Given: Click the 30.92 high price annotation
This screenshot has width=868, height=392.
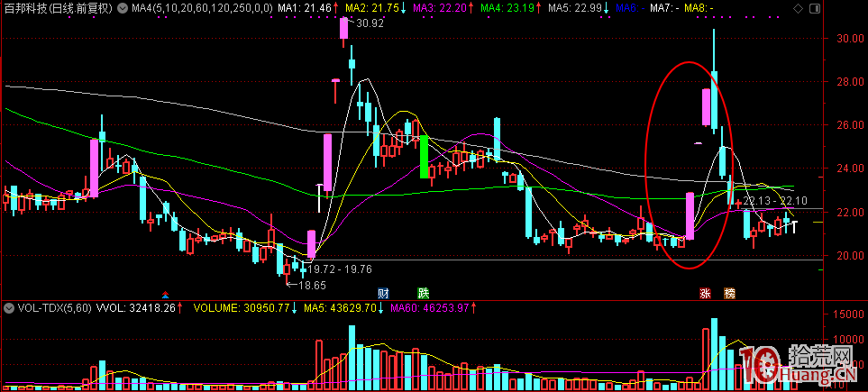Looking at the screenshot, I should pyautogui.click(x=370, y=23).
